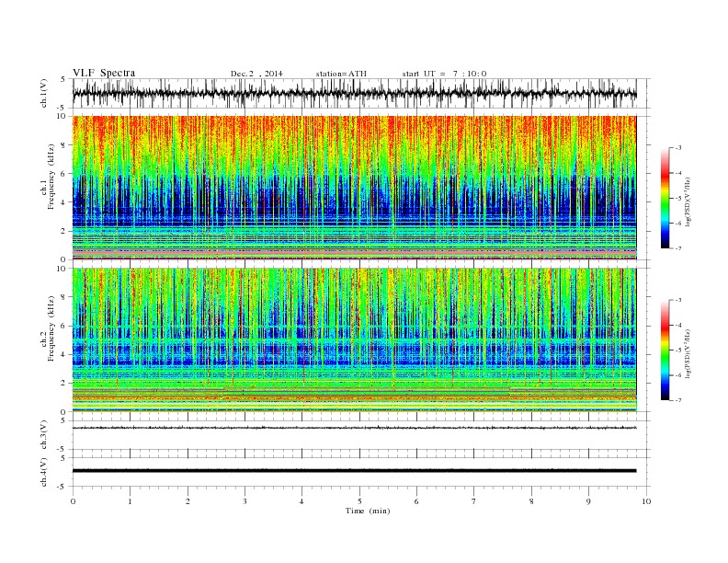
Task: Click the "-7" label on ch.1 color bar
Action: click(677, 248)
